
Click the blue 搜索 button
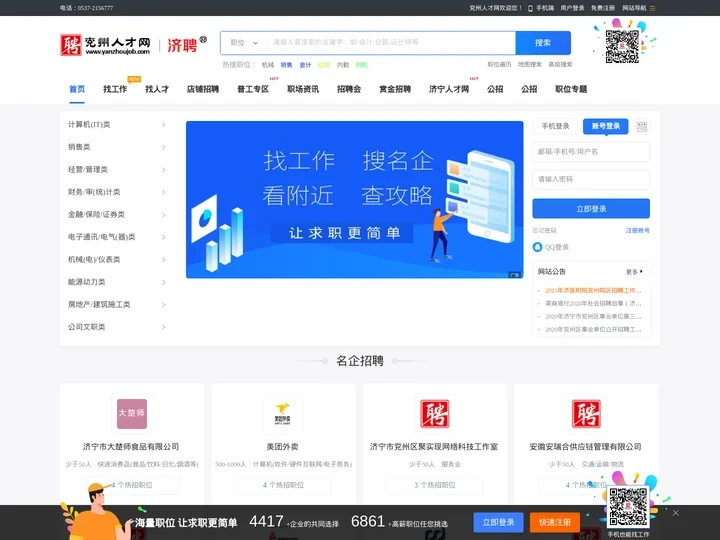(x=543, y=43)
